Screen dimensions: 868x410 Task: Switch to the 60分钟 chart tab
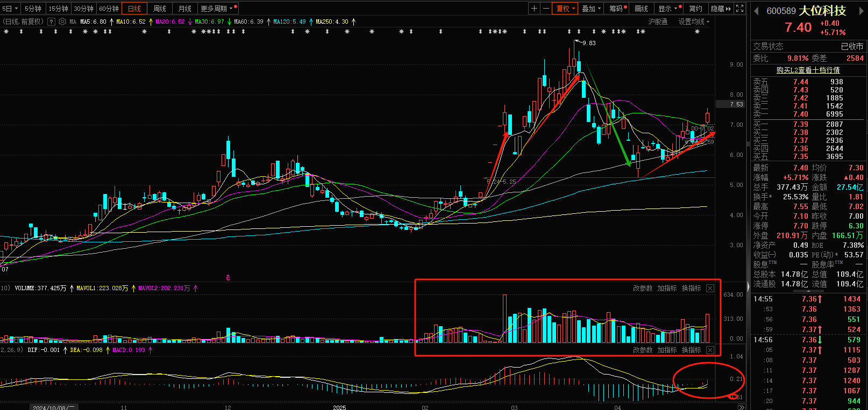[109, 9]
